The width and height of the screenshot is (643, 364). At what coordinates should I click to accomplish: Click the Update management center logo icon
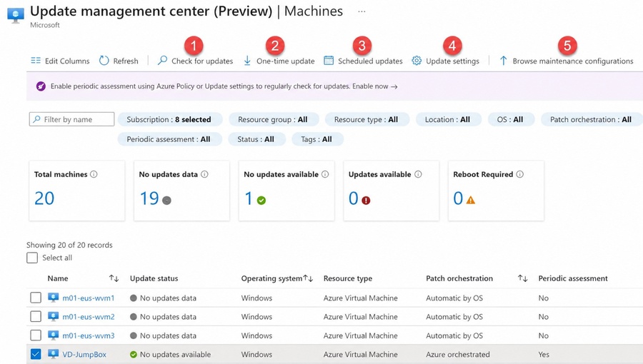tap(16, 16)
